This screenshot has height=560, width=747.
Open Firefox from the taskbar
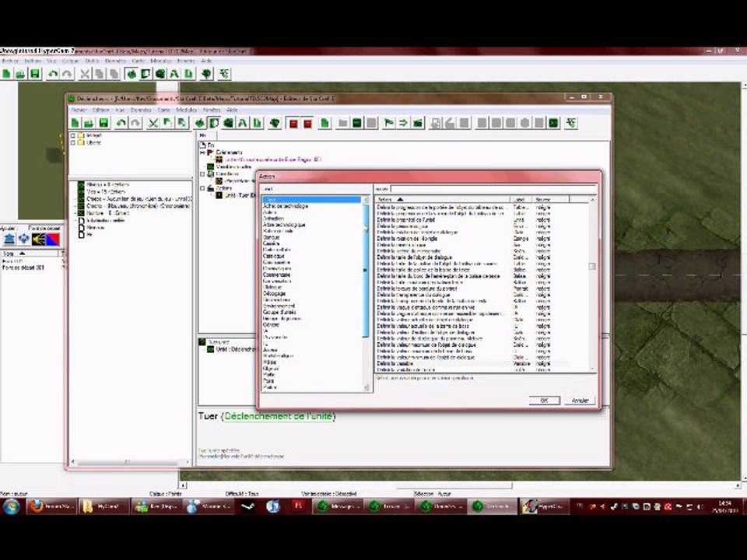tap(51, 506)
